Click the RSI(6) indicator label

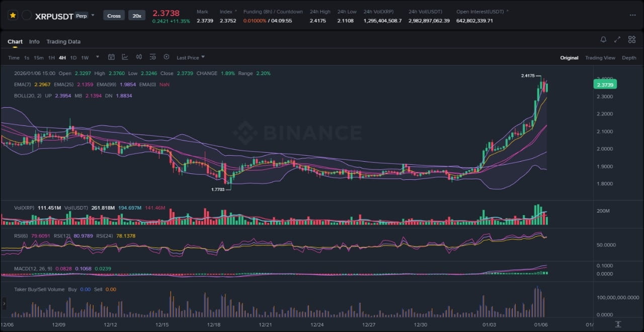point(21,236)
